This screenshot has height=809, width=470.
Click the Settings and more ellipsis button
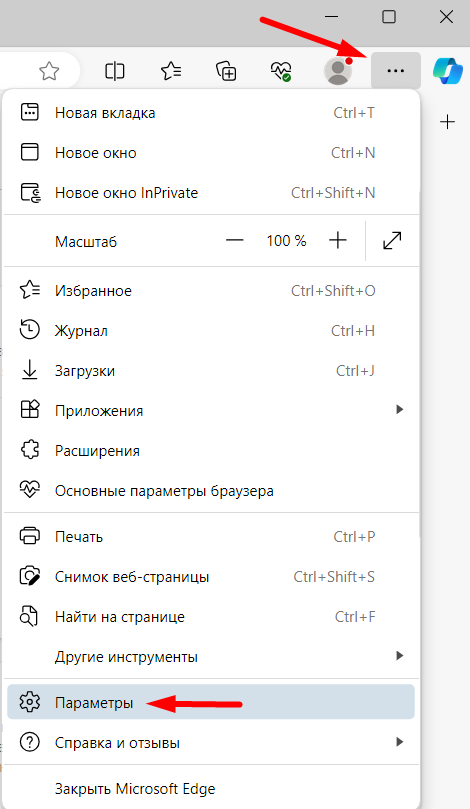pyautogui.click(x=395, y=71)
